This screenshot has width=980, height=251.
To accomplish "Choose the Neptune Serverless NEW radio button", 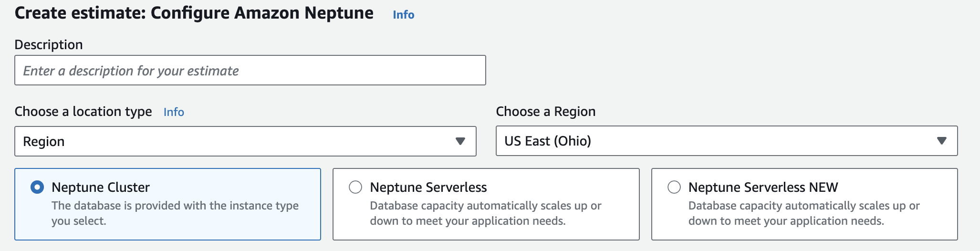I will 674,187.
